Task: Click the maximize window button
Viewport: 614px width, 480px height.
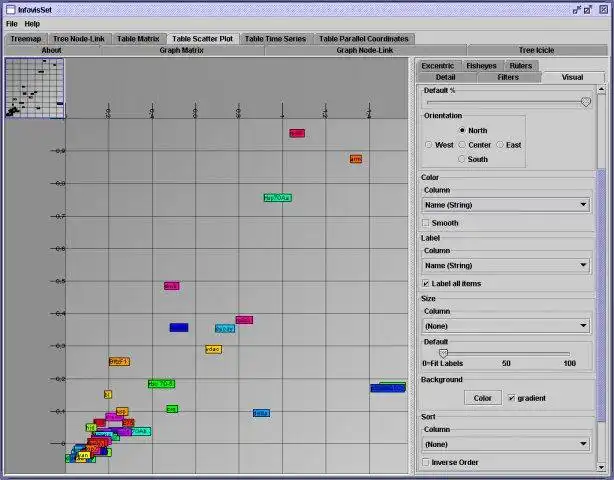Action: click(x=588, y=10)
